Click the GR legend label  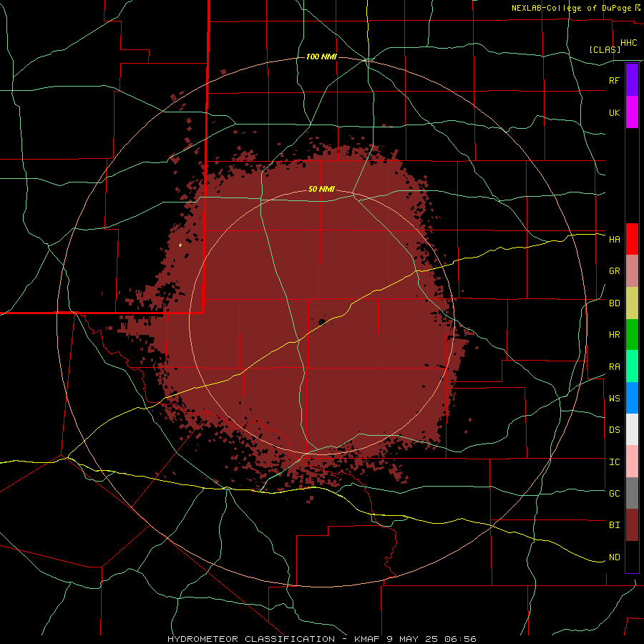coord(615,271)
